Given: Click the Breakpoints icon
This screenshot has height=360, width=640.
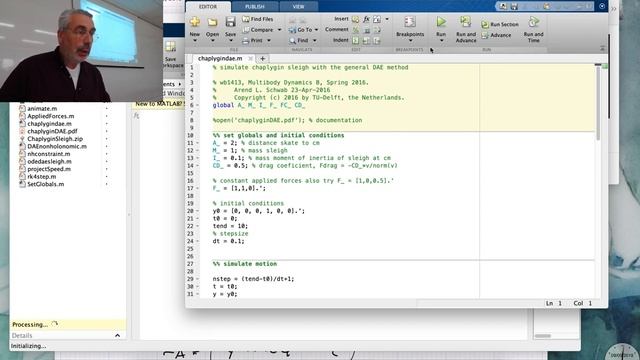Looking at the screenshot, I should [410, 22].
